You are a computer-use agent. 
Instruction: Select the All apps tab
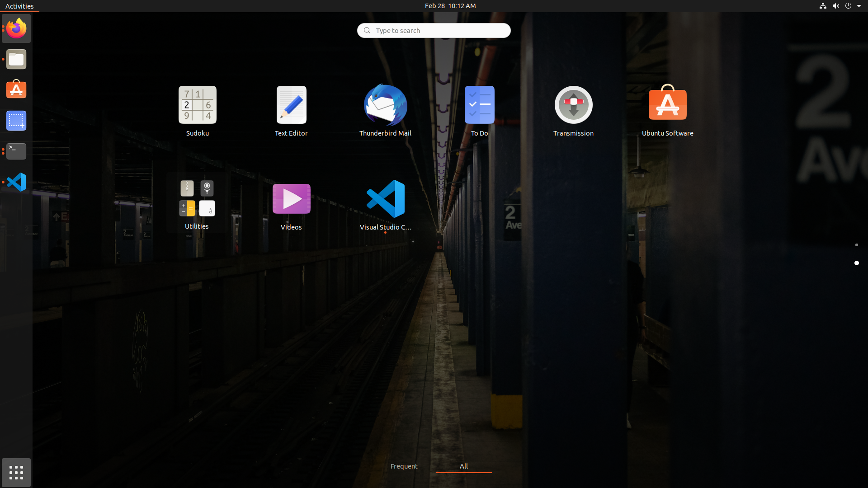point(463,466)
